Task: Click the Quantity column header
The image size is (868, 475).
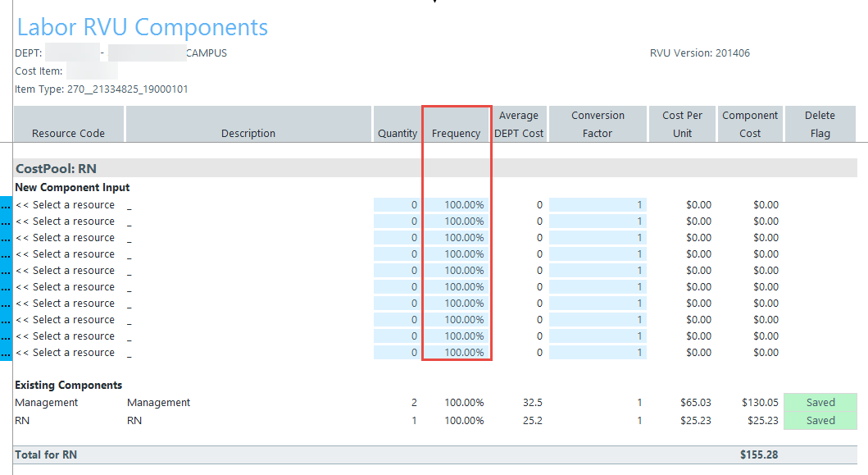Action: [397, 124]
